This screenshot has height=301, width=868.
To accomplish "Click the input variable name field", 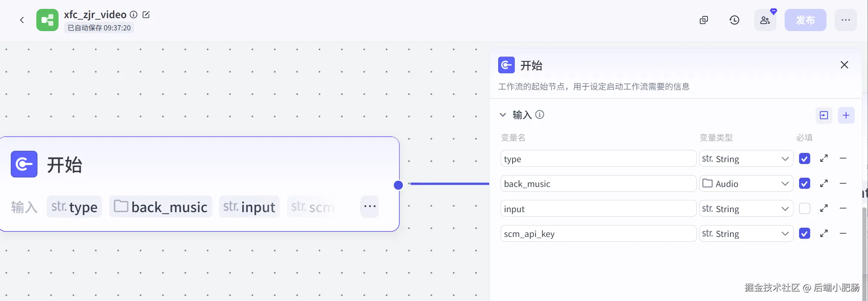I will tap(598, 209).
